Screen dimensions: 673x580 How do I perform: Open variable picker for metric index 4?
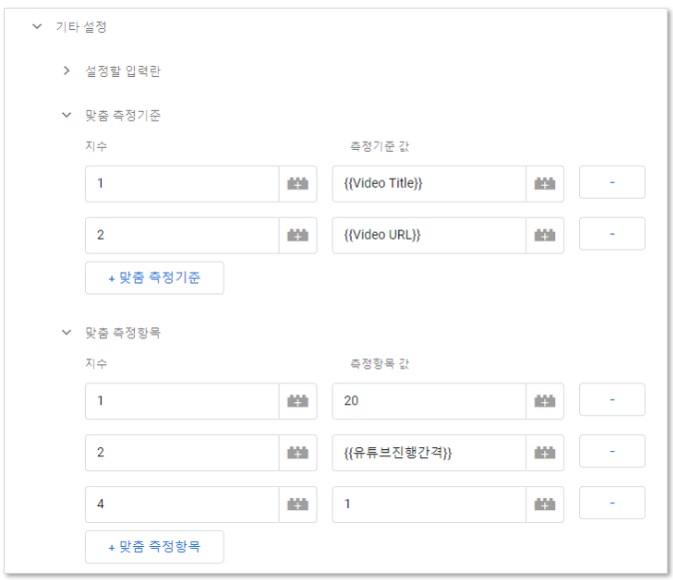tap(298, 504)
